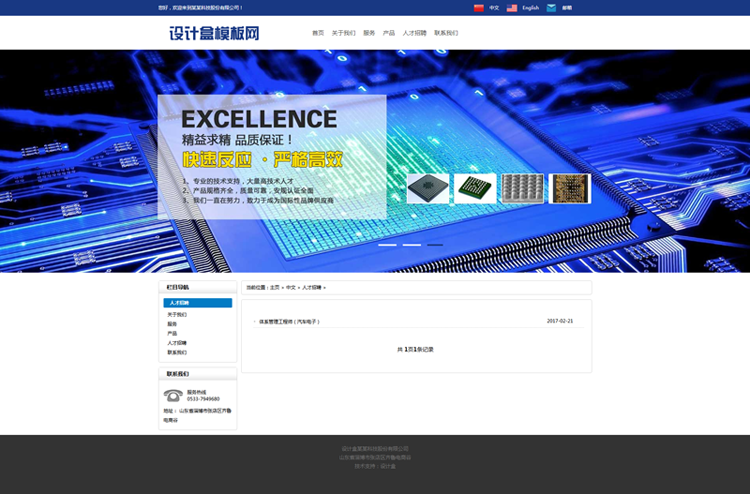Image resolution: width=750 pixels, height=494 pixels.
Task: Open 产品 in the top navigation
Action: point(389,33)
